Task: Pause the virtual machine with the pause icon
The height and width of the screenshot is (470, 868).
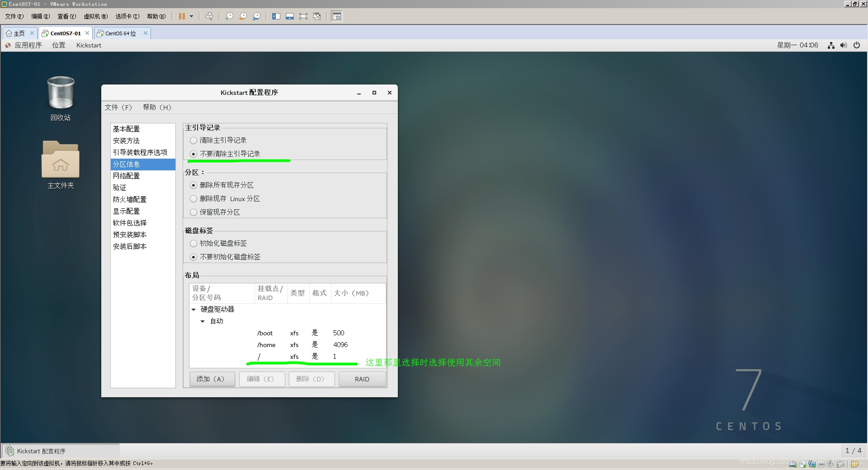Action: (182, 16)
